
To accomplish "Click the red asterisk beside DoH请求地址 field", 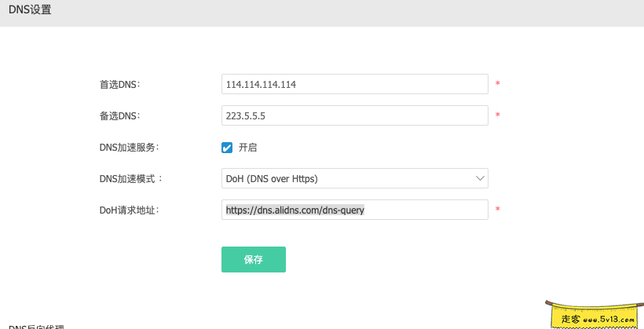I will click(497, 210).
